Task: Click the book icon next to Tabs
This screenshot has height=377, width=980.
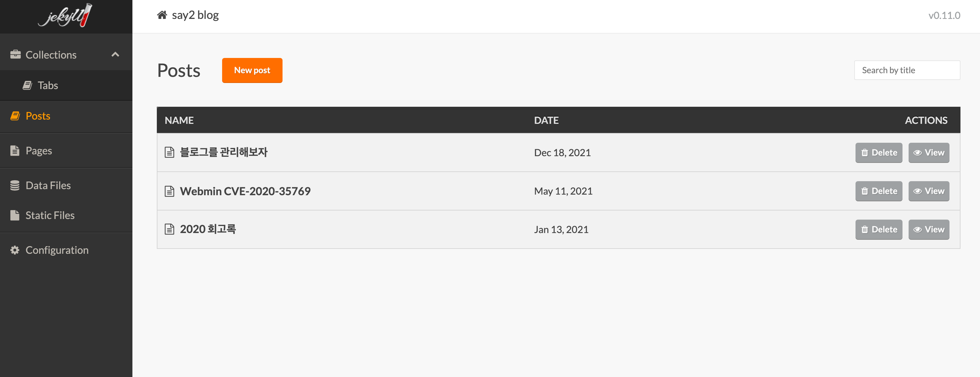Action: 27,85
